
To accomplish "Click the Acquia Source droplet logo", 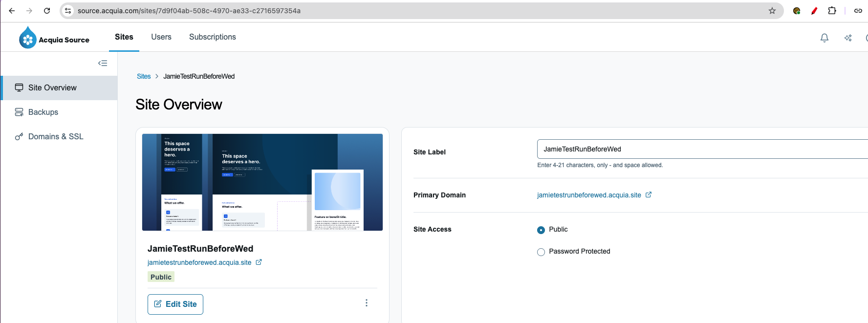I will point(28,38).
